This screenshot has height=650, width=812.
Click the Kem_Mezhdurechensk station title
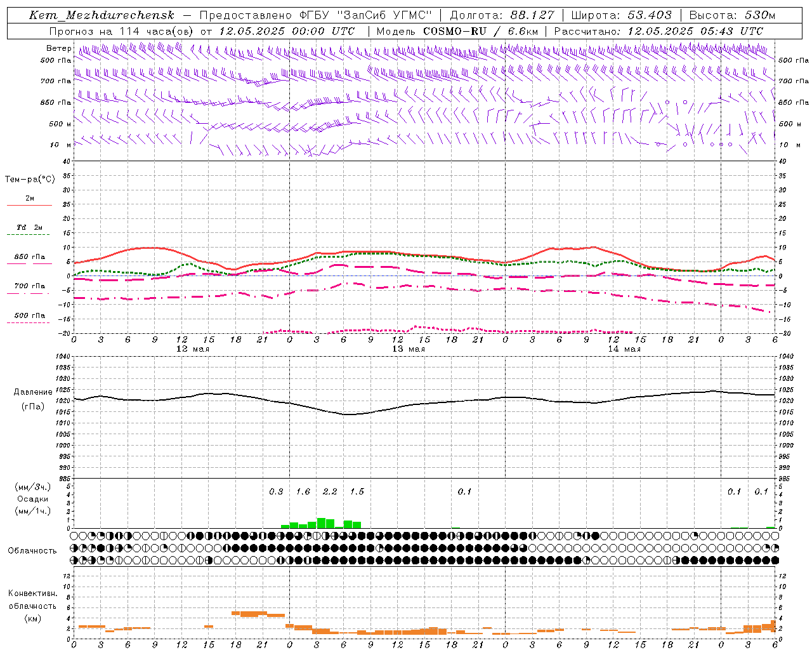point(101,16)
